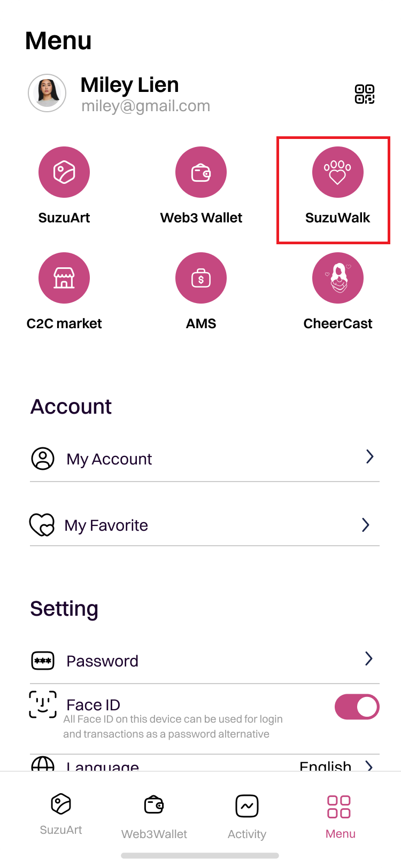Switch to the Activity bottom tab
This screenshot has height=868, width=401.
(247, 816)
